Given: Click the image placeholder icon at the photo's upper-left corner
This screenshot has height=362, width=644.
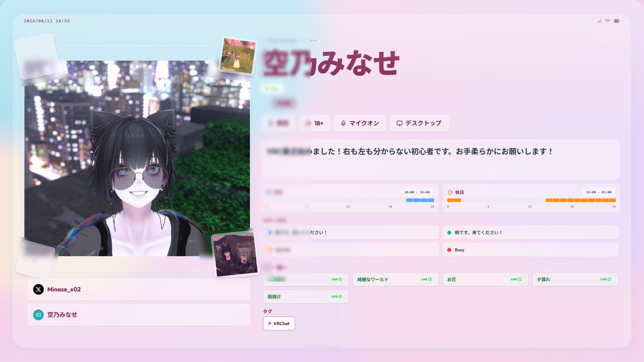Looking at the screenshot, I should [37, 55].
